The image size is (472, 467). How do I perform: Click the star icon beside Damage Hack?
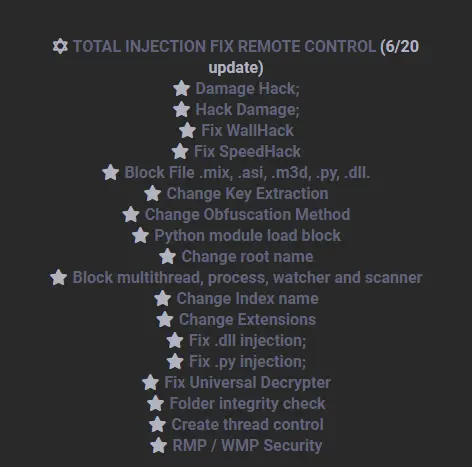click(x=181, y=88)
